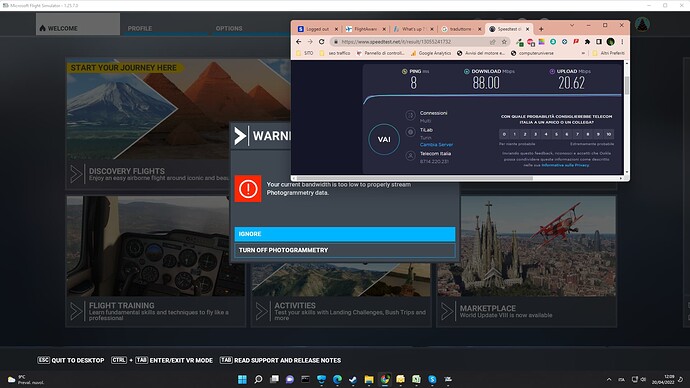Viewport: 690px width, 388px height.
Task: Select rating 3 on Telecom survey
Action: (x=536, y=134)
